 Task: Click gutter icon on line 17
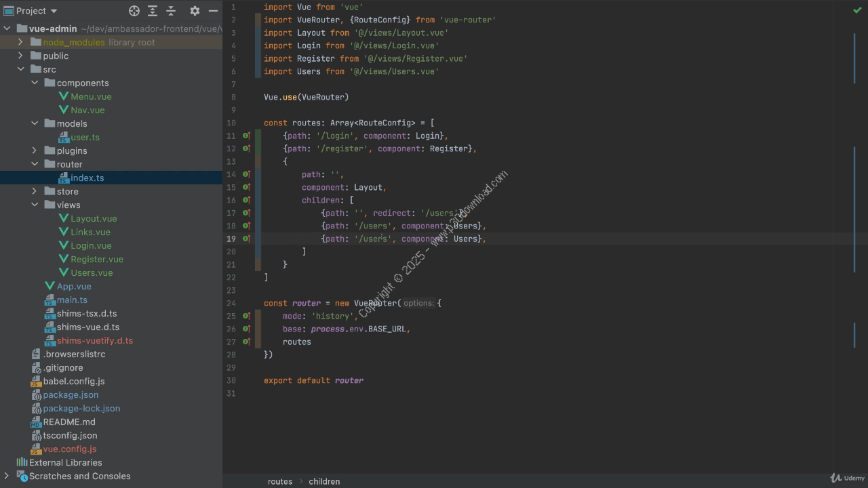247,213
